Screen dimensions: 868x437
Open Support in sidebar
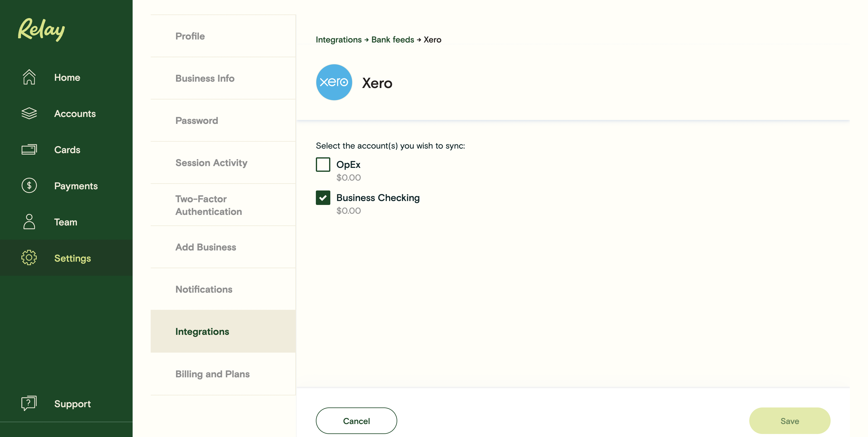click(66, 403)
